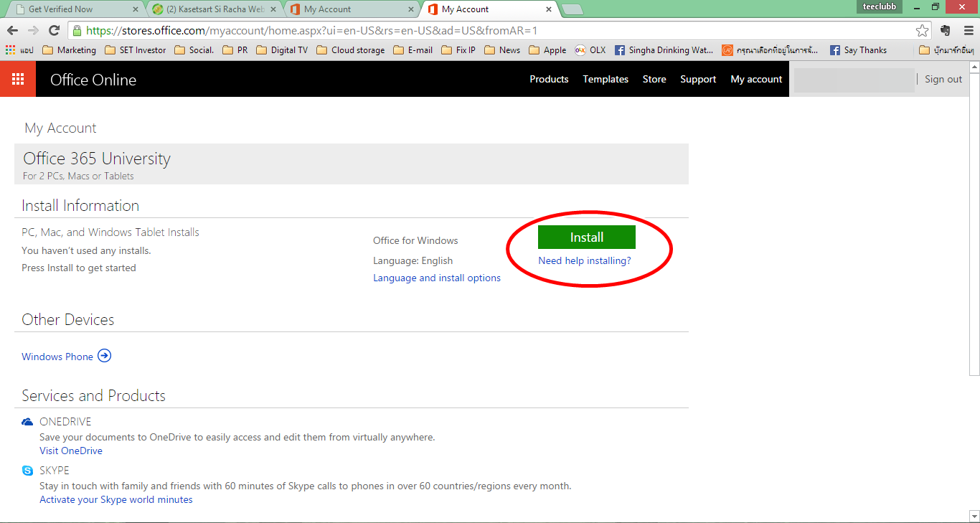Click the 'Office for Windows' label
The width and height of the screenshot is (980, 523).
click(415, 240)
